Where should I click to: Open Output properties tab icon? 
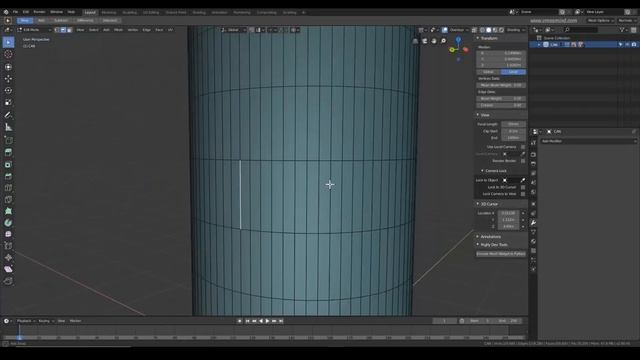click(533, 164)
